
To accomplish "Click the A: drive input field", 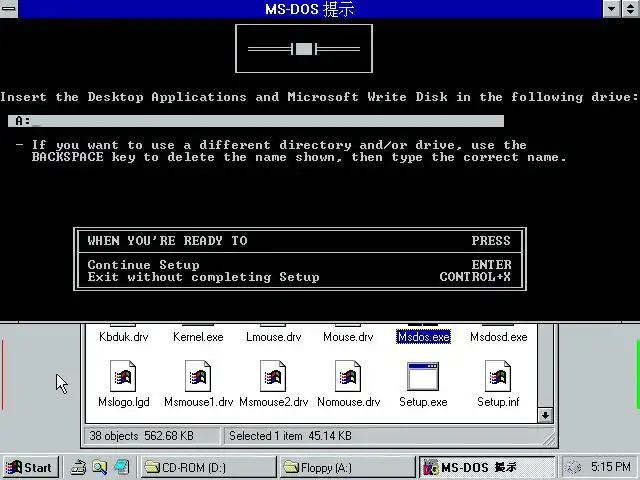I will click(256, 121).
